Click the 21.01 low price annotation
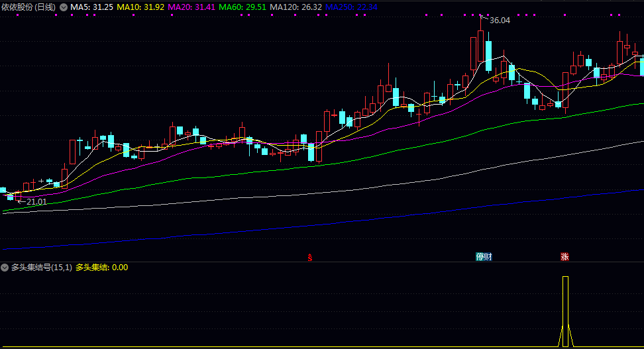 coord(36,201)
